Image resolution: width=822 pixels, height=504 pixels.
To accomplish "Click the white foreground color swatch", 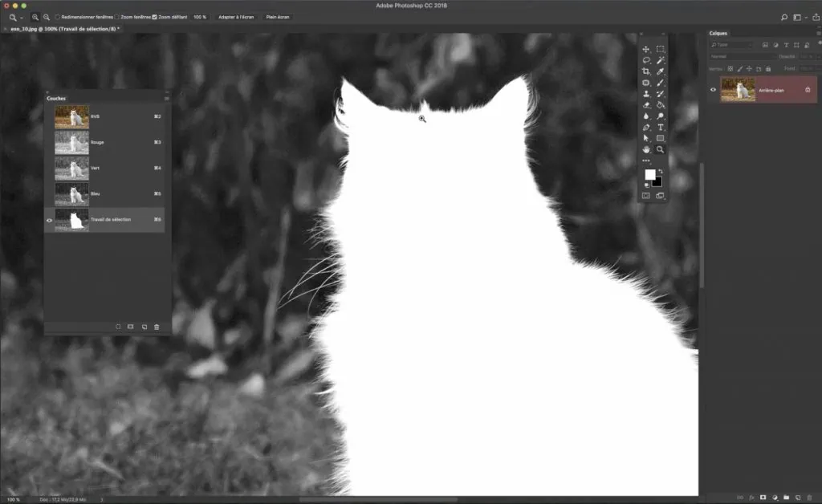I will pyautogui.click(x=649, y=174).
